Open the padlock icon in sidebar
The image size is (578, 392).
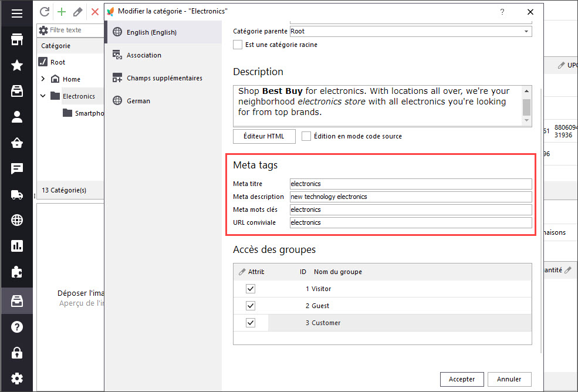click(x=16, y=353)
